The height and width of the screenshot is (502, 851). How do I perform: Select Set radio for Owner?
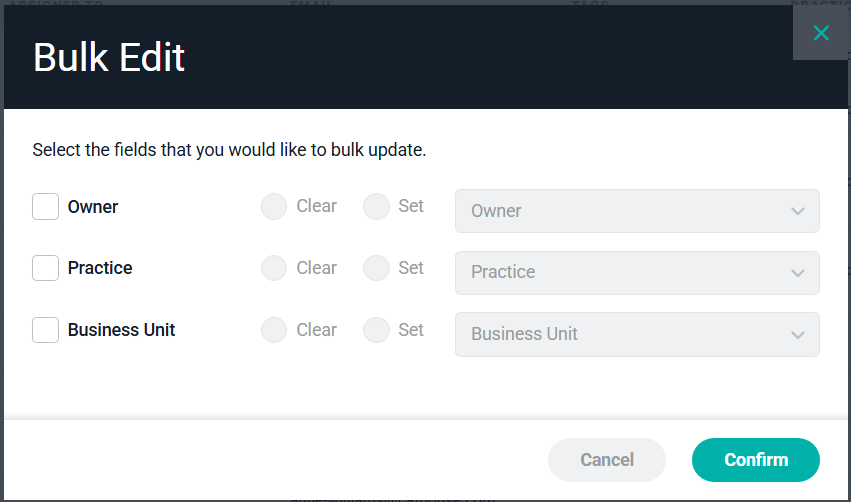click(x=376, y=206)
